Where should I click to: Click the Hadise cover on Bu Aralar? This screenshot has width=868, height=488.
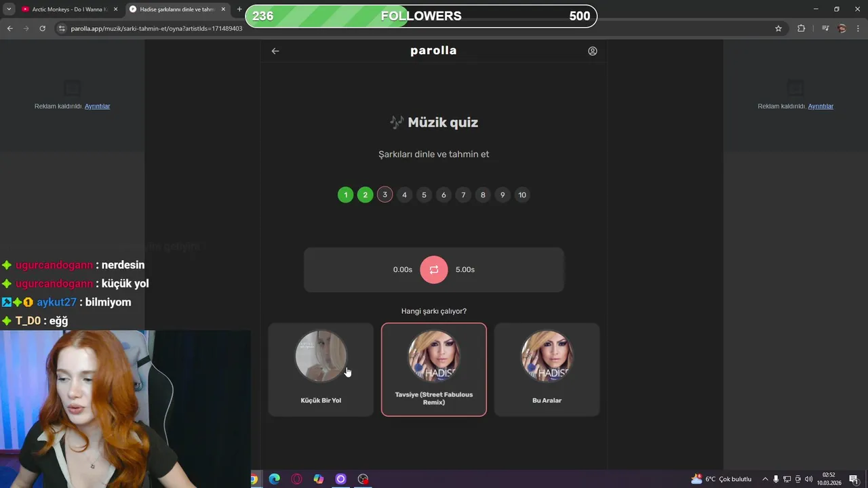[547, 357]
